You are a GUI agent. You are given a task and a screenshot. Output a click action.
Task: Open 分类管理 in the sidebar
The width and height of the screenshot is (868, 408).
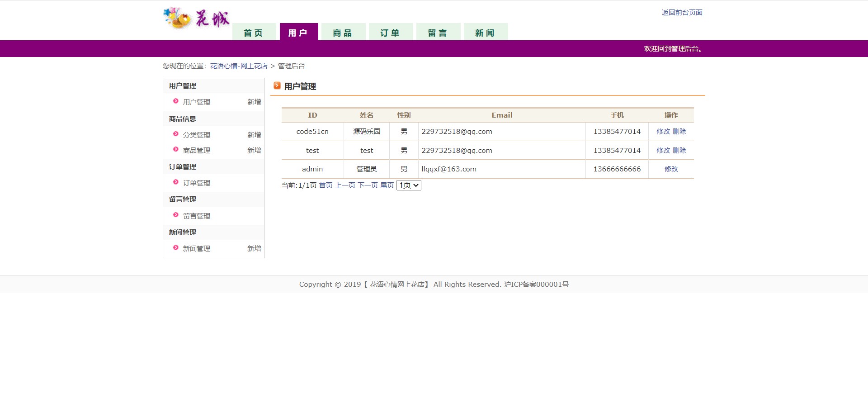pos(197,135)
